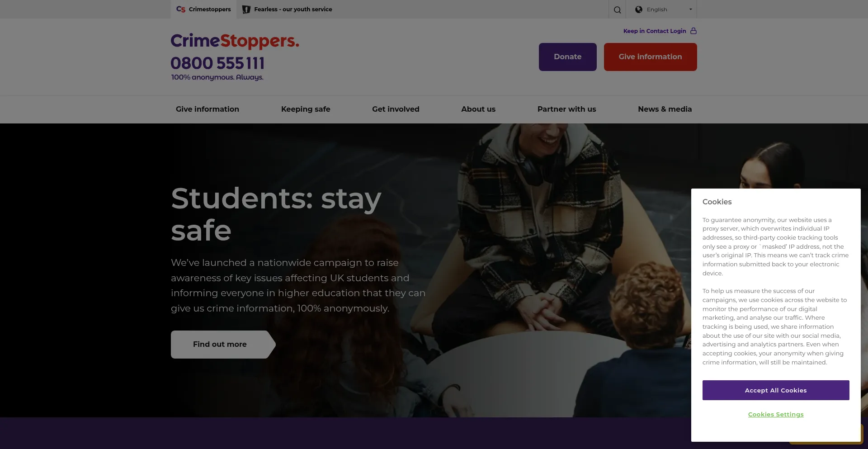Open the About us menu

coord(478,109)
